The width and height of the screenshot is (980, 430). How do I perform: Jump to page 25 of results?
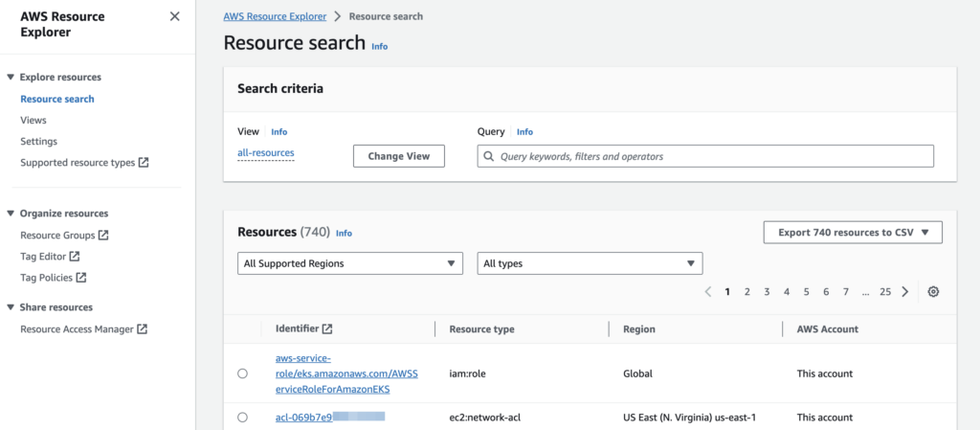coord(885,292)
